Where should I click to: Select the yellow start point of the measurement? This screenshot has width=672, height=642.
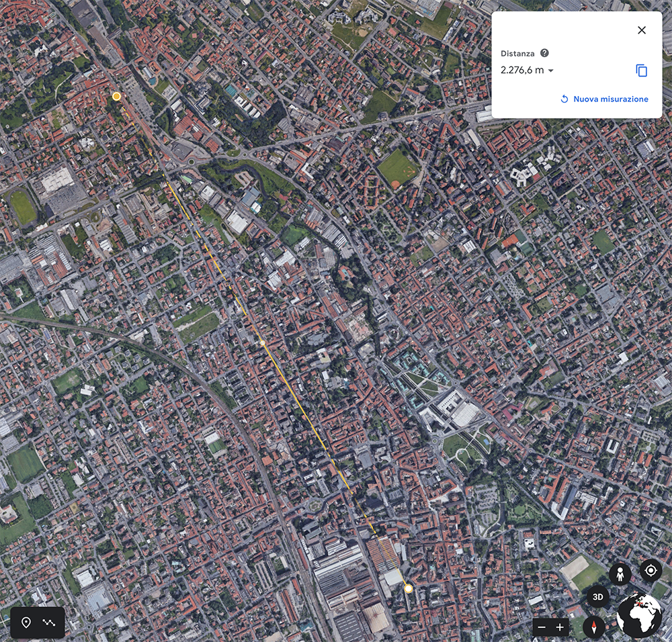click(x=116, y=96)
